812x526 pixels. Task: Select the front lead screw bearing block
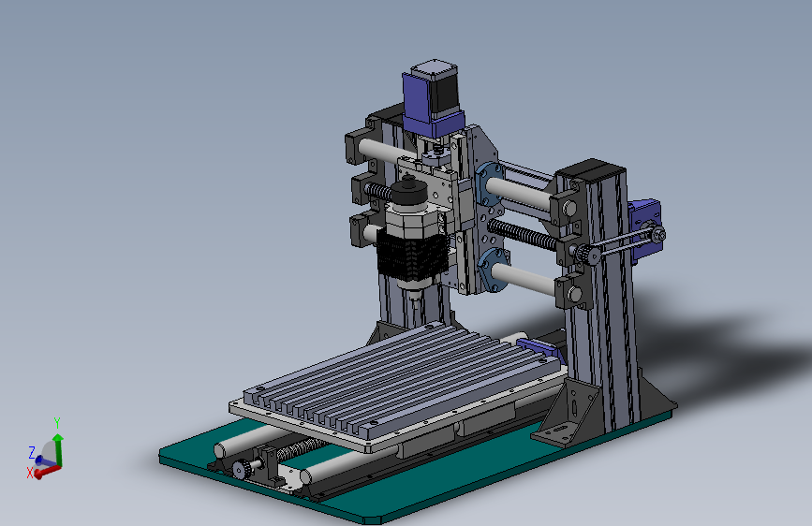(x=271, y=465)
